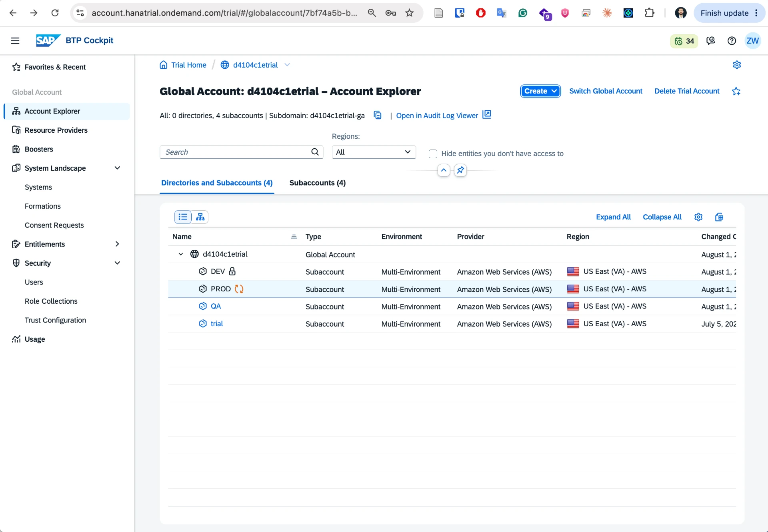Viewport: 768px width, 532px height.
Task: Open browser extensions puzzle icon
Action: point(649,13)
